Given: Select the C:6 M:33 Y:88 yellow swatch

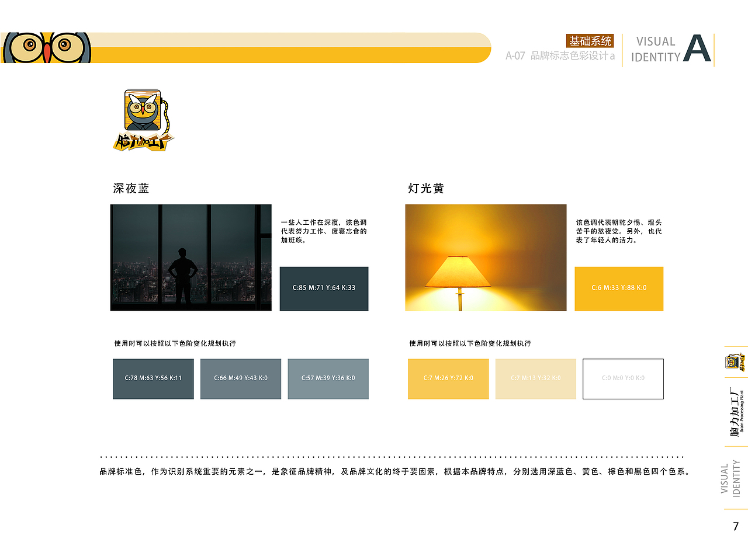Looking at the screenshot, I should [619, 288].
